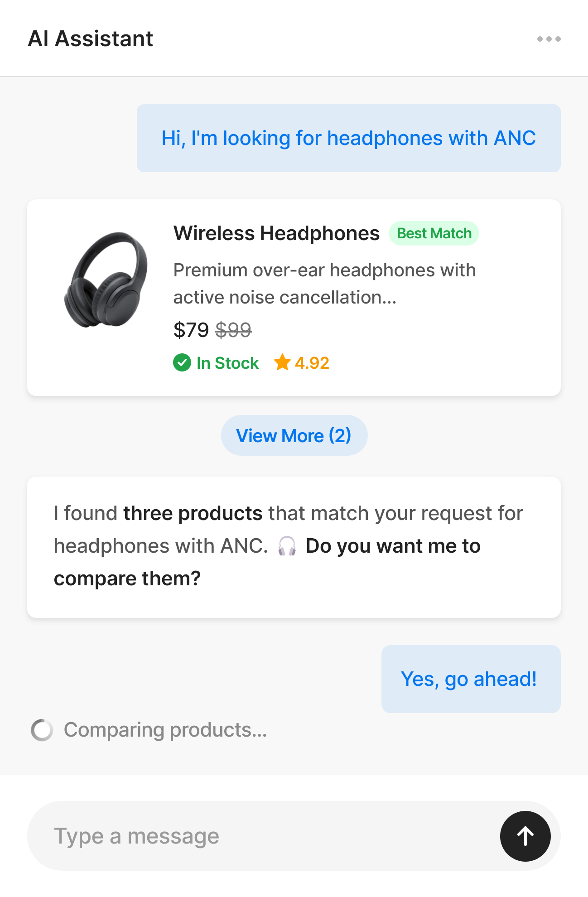
Task: Click the Best Match badge
Action: (434, 233)
